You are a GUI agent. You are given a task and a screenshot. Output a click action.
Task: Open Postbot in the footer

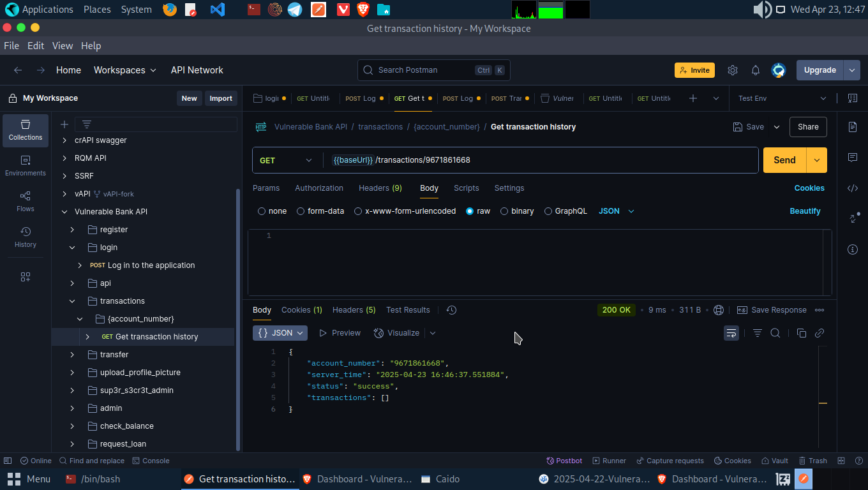[564, 461]
